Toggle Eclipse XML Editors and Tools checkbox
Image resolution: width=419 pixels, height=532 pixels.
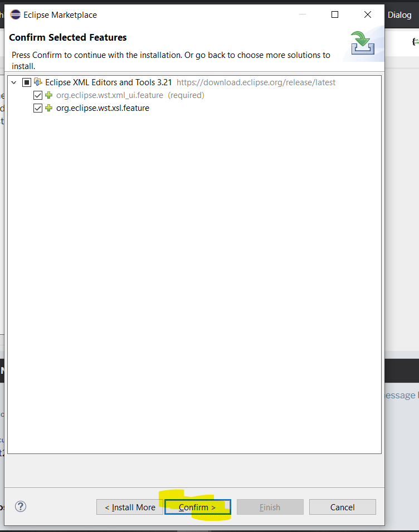[x=26, y=82]
